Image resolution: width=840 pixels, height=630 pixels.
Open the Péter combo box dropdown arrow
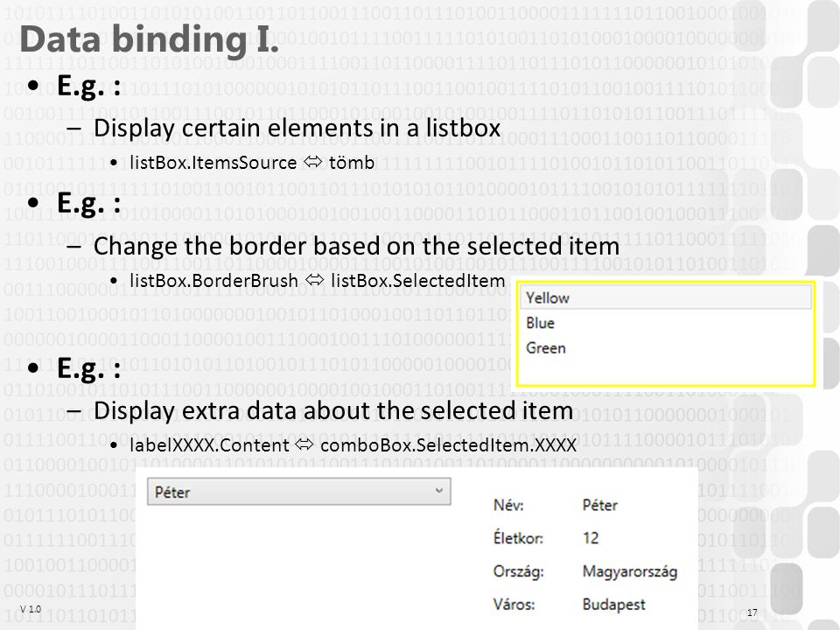coord(438,491)
